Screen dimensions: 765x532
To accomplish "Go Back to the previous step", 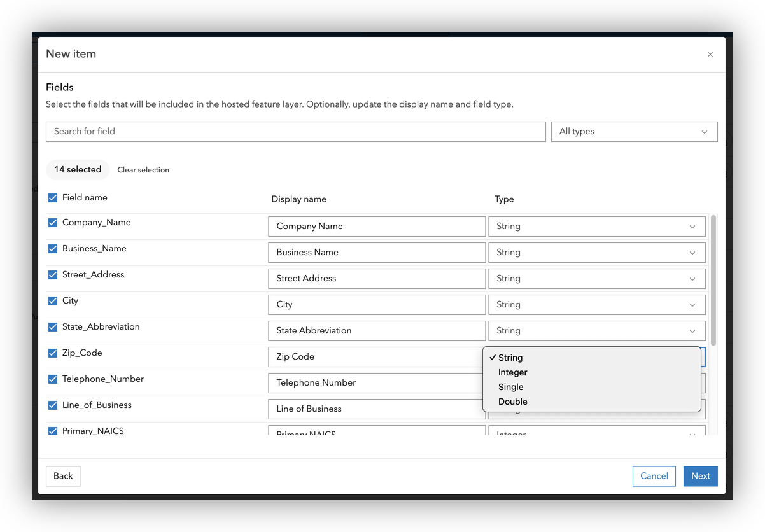I will pyautogui.click(x=63, y=476).
